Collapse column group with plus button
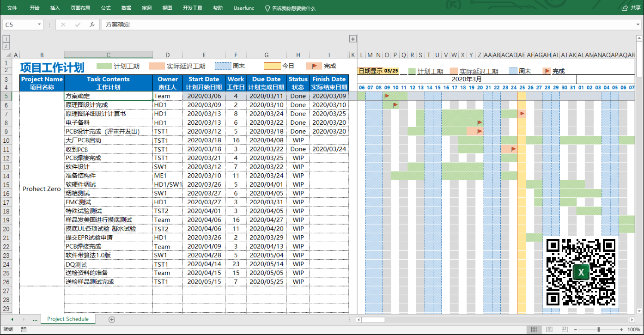This screenshot has height=335, width=644. pos(352,39)
